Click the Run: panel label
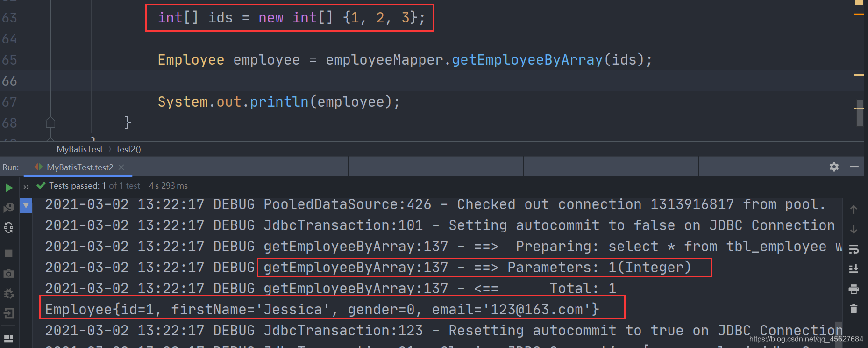Image resolution: width=868 pixels, height=348 pixels. click(11, 167)
